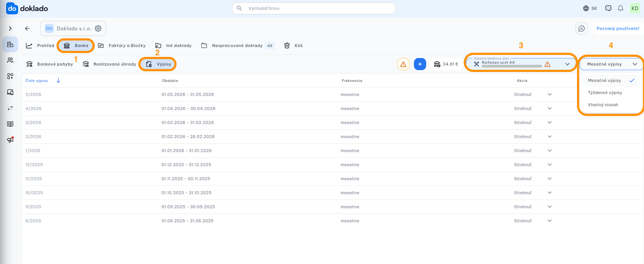This screenshot has width=644, height=264.
Task: Open the chat message icon in header
Action: pyautogui.click(x=608, y=8)
